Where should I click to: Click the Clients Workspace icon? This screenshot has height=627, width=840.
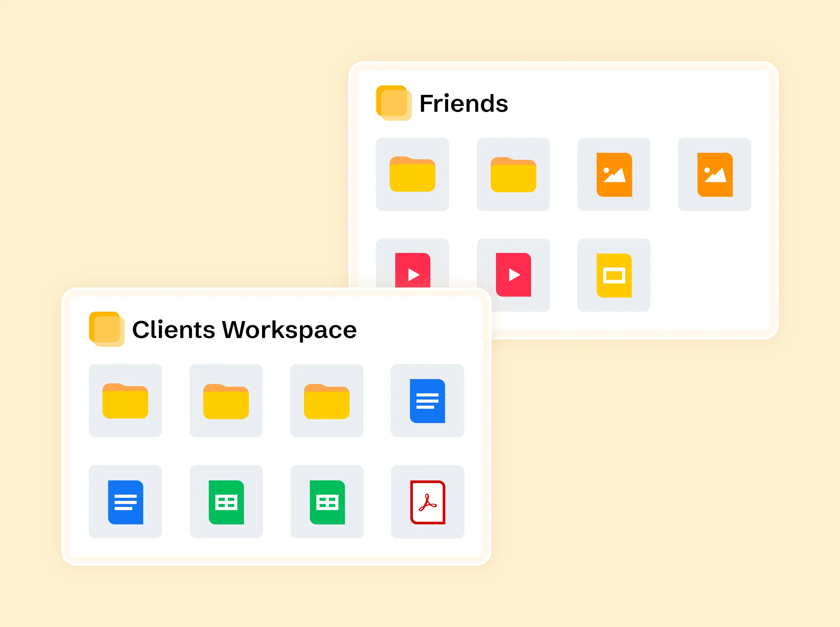107,329
